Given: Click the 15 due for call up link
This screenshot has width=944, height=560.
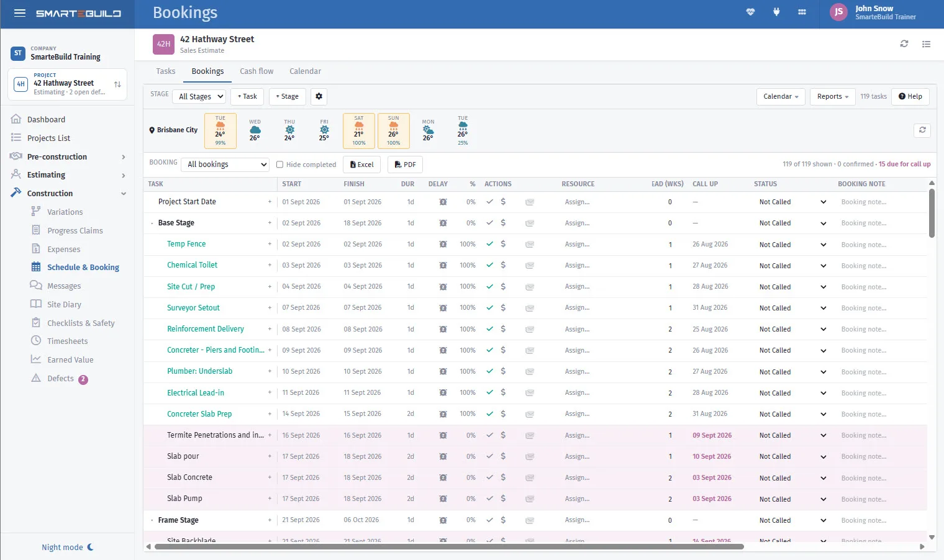Looking at the screenshot, I should tap(904, 164).
